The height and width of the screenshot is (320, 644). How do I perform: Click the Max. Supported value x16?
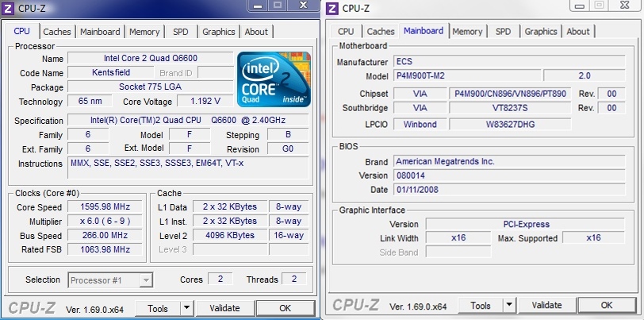tap(593, 237)
